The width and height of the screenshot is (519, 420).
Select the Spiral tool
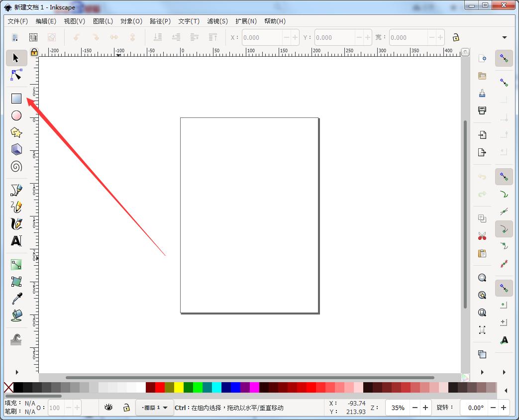tap(16, 166)
